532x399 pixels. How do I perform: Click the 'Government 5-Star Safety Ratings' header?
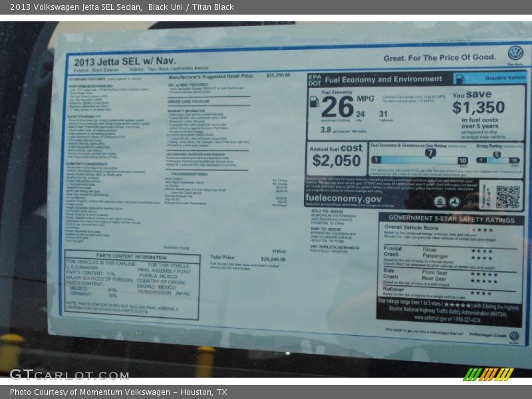pyautogui.click(x=452, y=219)
